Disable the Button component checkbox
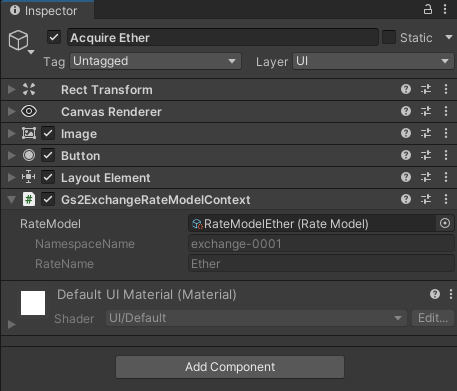This screenshot has height=391, width=457. [48, 155]
